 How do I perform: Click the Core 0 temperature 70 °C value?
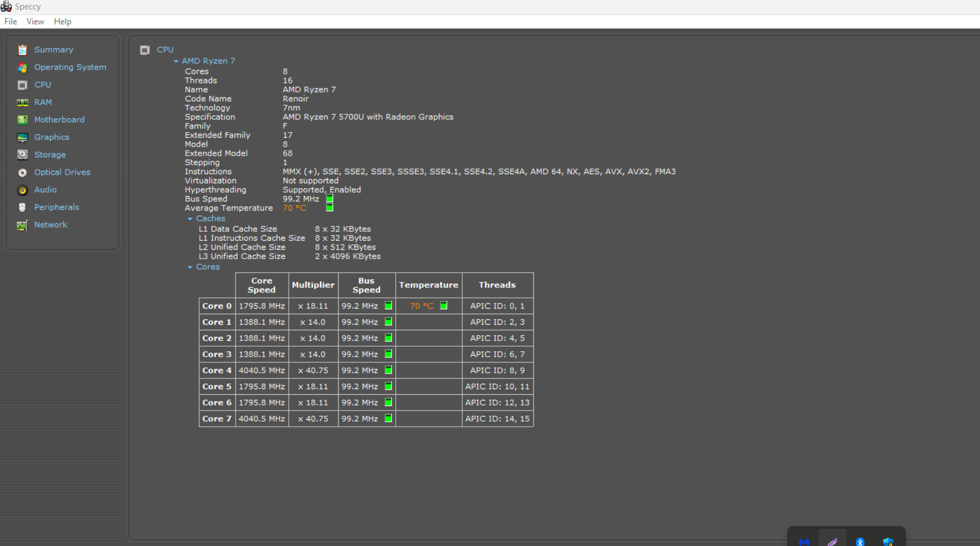pyautogui.click(x=422, y=306)
